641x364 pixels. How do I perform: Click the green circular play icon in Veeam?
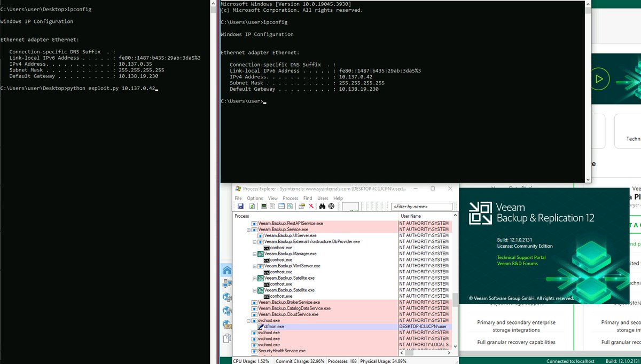599,80
